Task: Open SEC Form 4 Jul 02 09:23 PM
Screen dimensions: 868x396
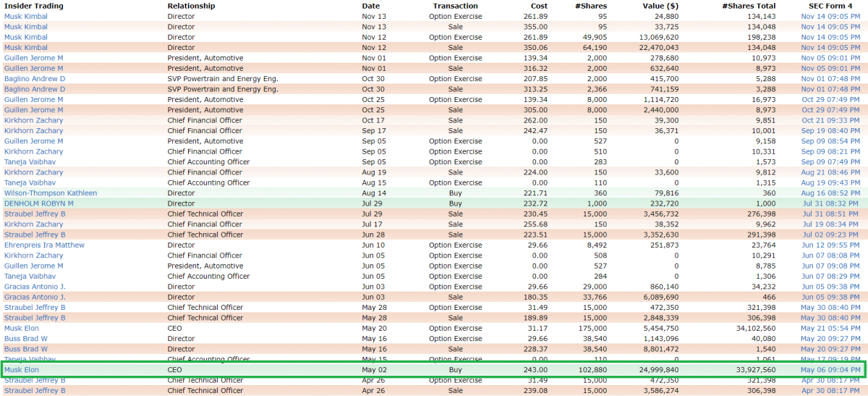Action: 832,235
